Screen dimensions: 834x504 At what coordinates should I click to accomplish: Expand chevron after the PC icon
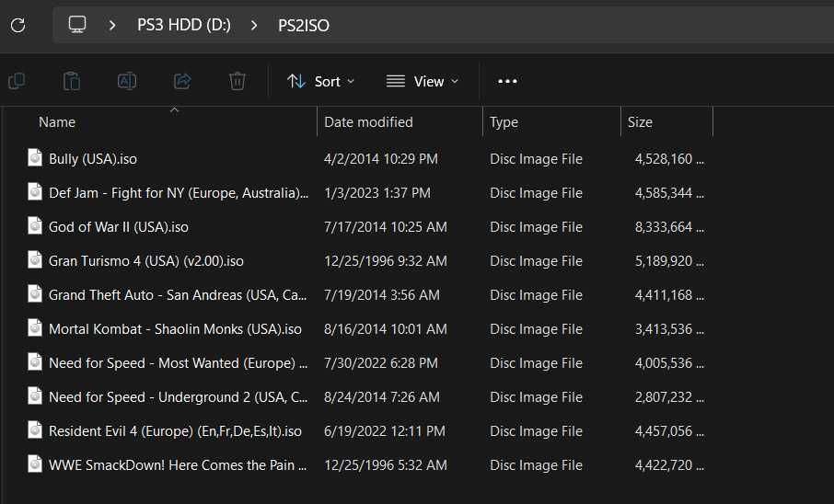(111, 25)
